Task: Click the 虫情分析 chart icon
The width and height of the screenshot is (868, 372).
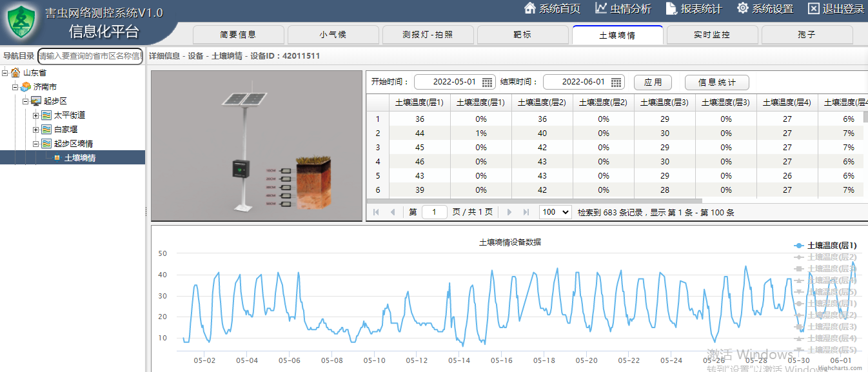Action: [x=601, y=8]
